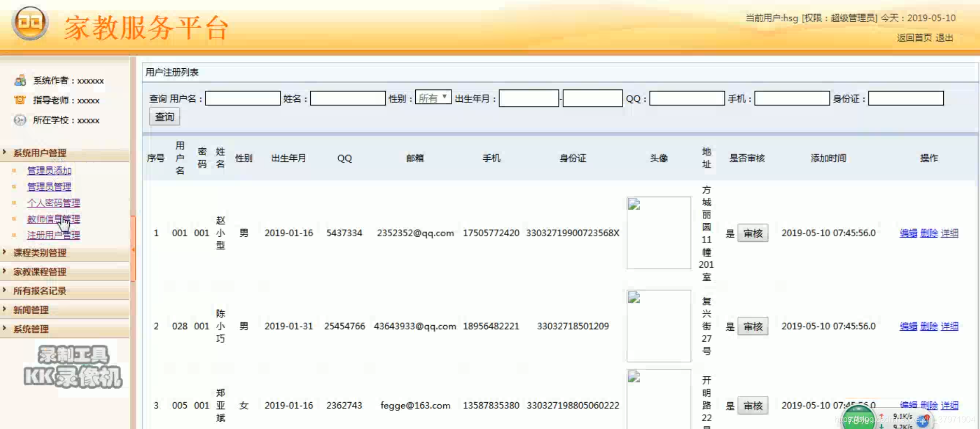Click email 2352352@qq.com cell

(x=415, y=233)
